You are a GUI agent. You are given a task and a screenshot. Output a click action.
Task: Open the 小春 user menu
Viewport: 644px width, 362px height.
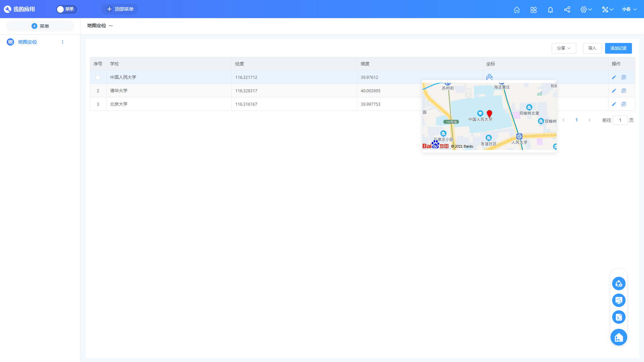tap(629, 9)
